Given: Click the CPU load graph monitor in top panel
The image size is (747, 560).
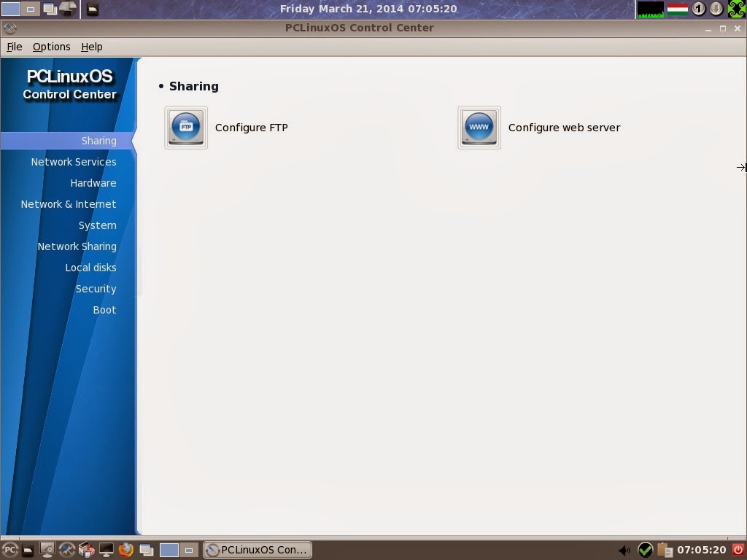Looking at the screenshot, I should 650,9.
